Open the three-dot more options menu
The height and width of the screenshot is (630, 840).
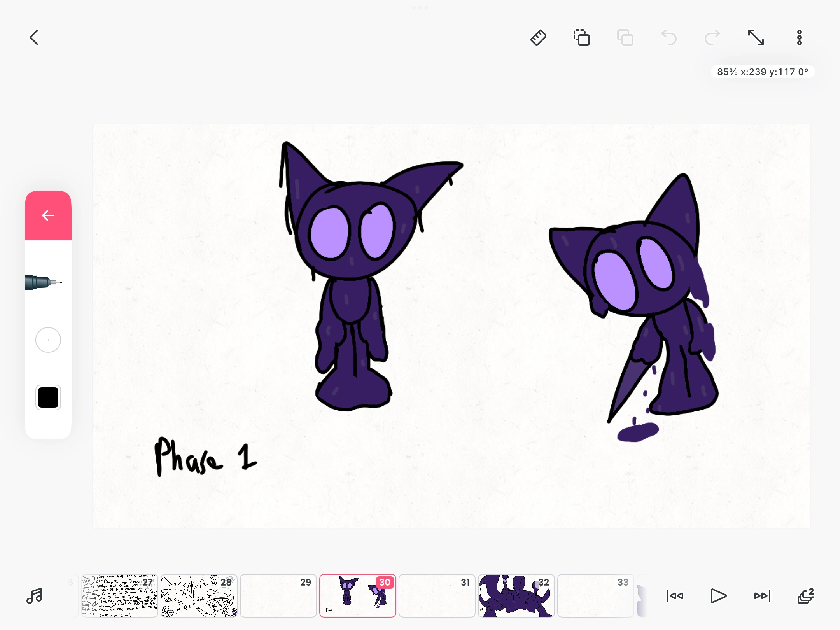(x=800, y=38)
